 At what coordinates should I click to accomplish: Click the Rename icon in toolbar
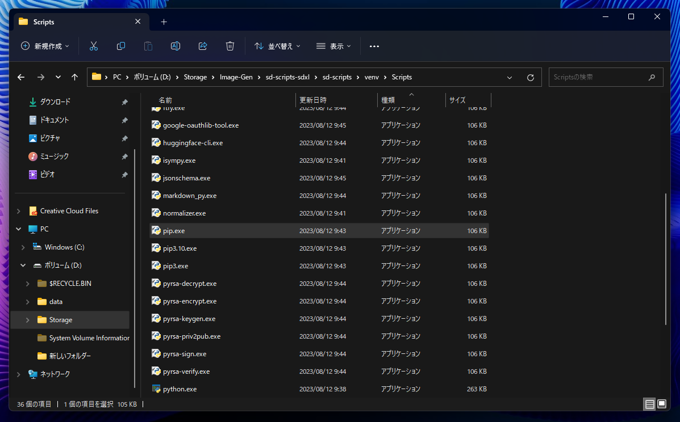[x=175, y=46]
